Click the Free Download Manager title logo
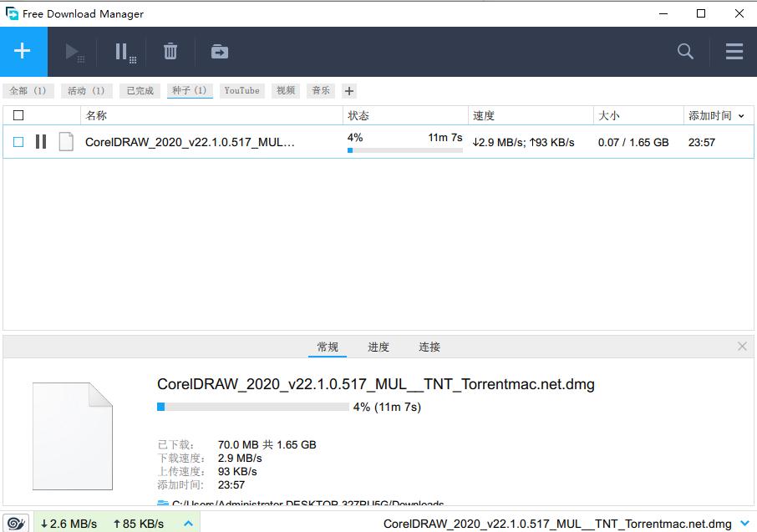Screen dimensions: 757x532 tap(12, 13)
